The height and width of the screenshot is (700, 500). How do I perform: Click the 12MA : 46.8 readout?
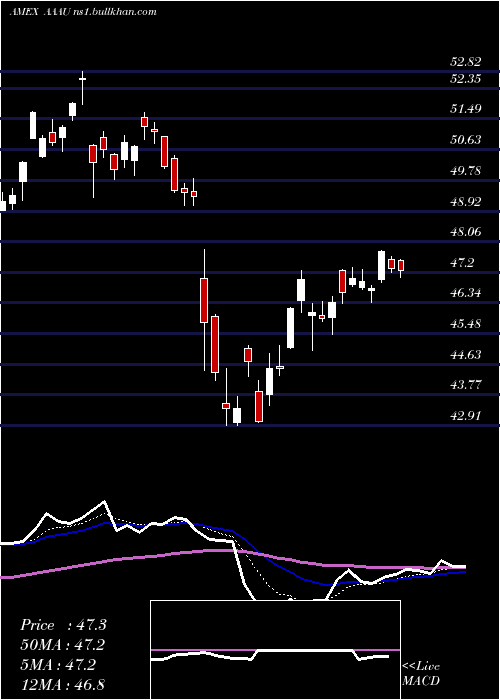63,684
